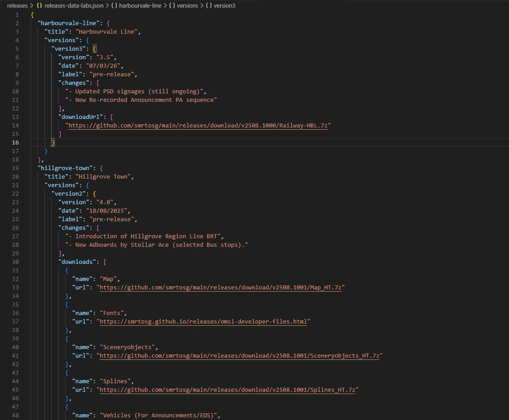Open the "versions" breadcrumb dropdown
This screenshot has width=509, height=420.
[187, 6]
